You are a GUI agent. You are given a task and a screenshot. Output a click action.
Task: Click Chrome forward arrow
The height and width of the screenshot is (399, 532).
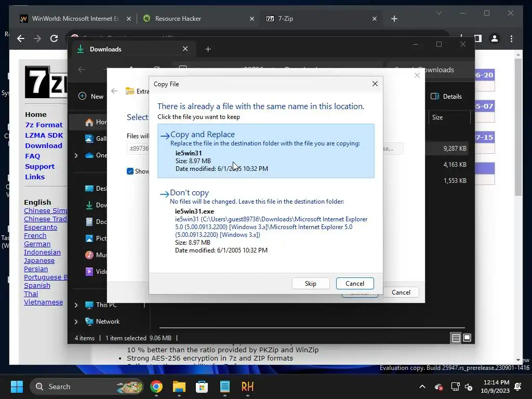(x=37, y=38)
